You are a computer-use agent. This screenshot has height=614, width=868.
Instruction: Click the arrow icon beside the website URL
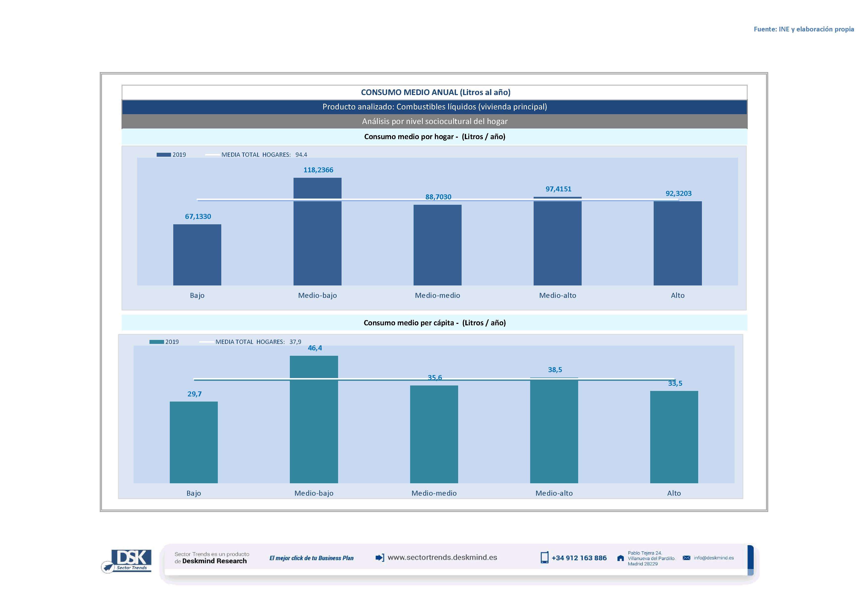(380, 558)
